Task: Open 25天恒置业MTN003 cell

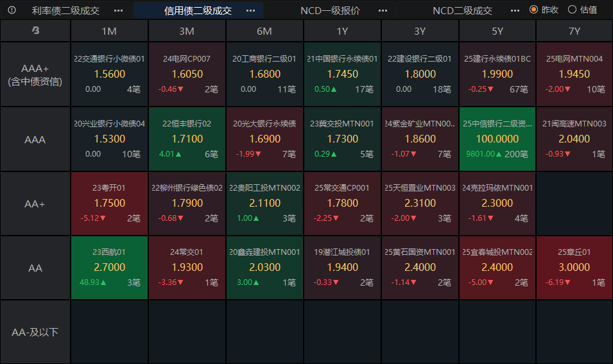Action: 420,204
